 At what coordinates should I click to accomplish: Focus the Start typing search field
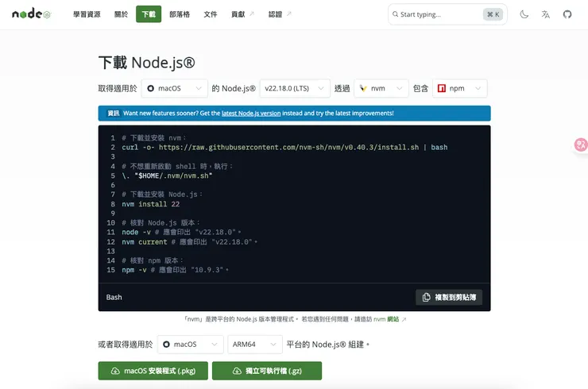click(x=447, y=14)
